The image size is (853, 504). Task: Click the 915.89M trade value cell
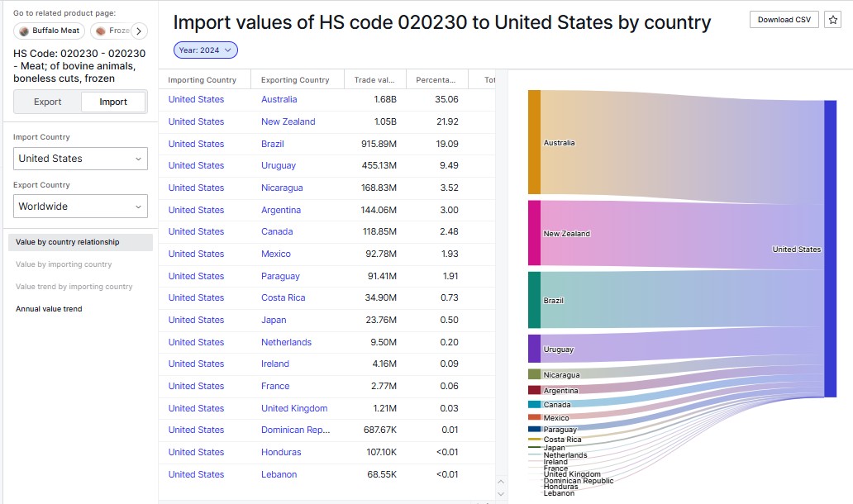click(379, 144)
